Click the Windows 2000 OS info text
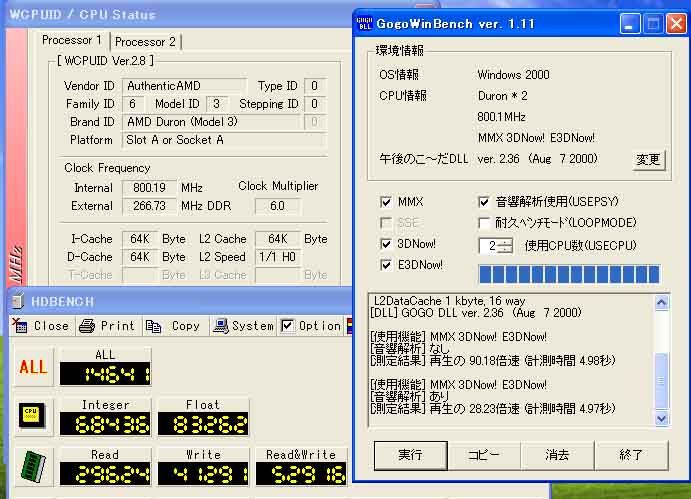 513,75
